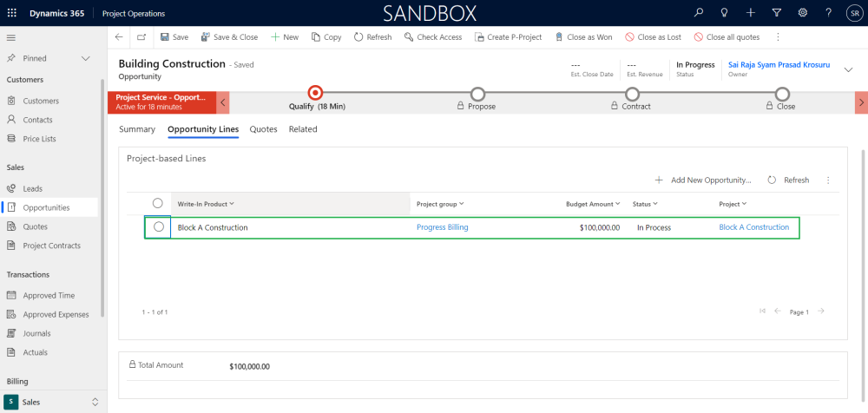
Task: Refresh the Project-based Lines grid
Action: click(788, 180)
